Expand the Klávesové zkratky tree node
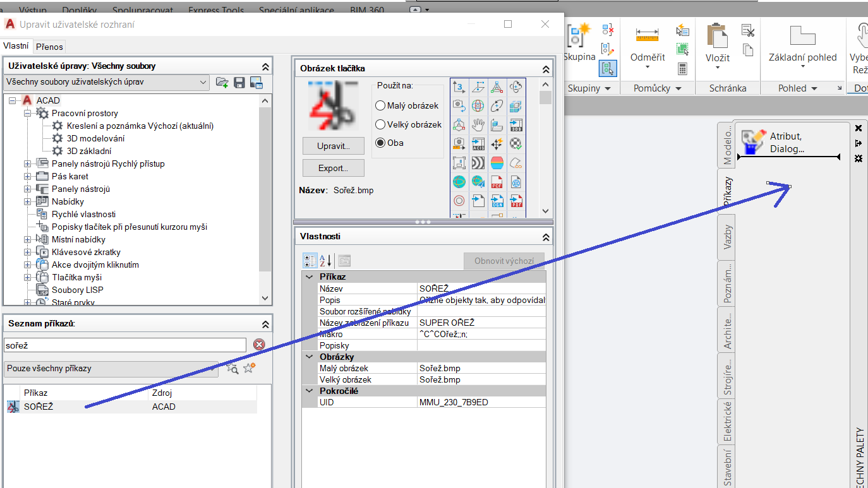 coord(27,252)
